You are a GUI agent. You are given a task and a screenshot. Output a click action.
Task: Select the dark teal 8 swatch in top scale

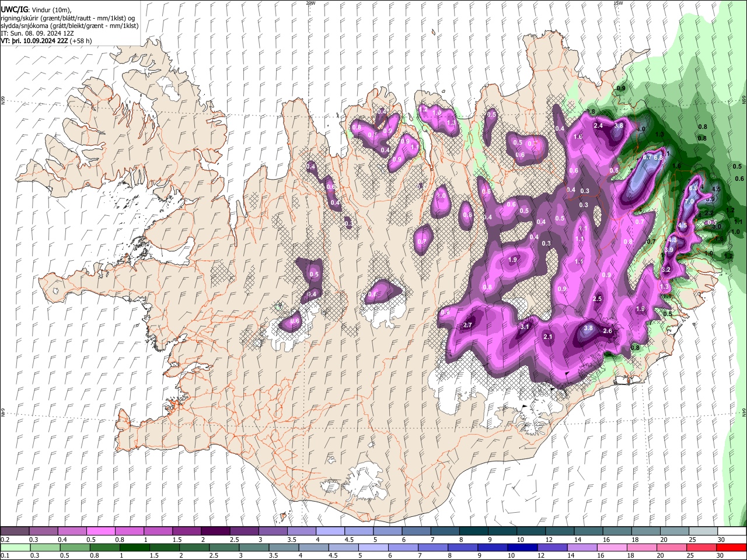(x=474, y=531)
